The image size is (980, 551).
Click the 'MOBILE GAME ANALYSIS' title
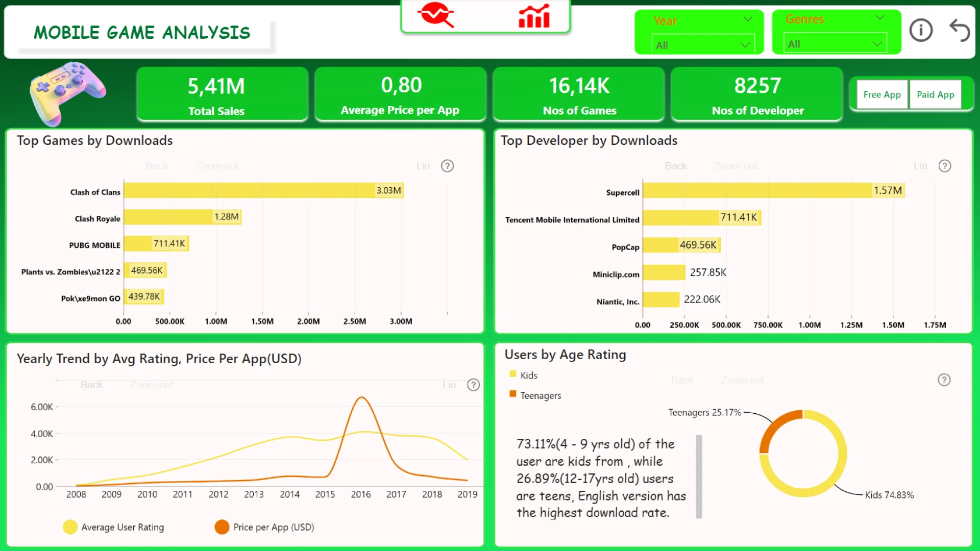tap(142, 33)
